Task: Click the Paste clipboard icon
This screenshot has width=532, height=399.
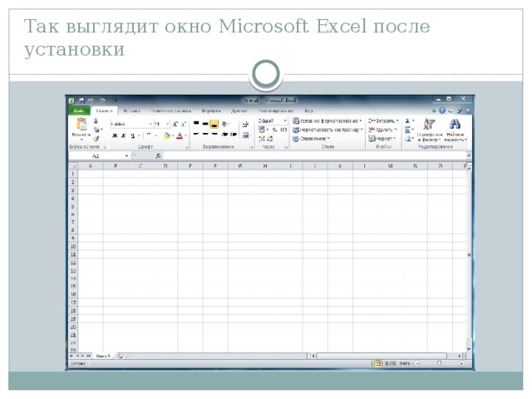Action: point(81,125)
